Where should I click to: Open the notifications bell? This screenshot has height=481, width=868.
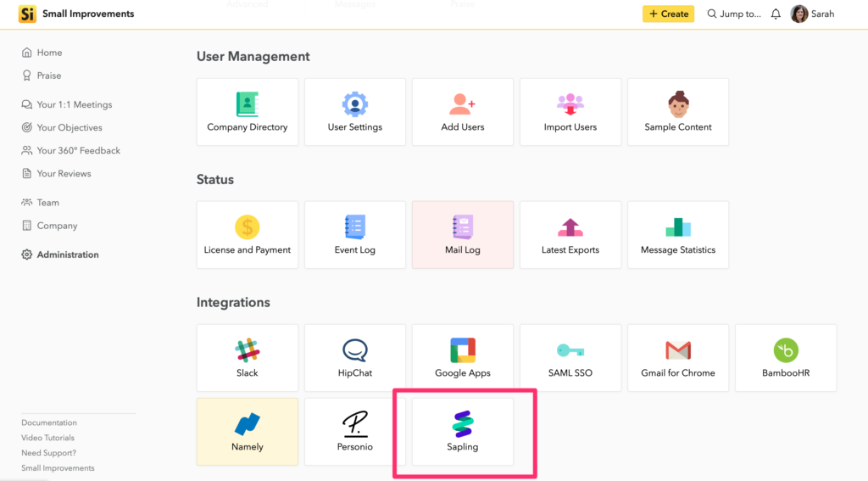776,14
